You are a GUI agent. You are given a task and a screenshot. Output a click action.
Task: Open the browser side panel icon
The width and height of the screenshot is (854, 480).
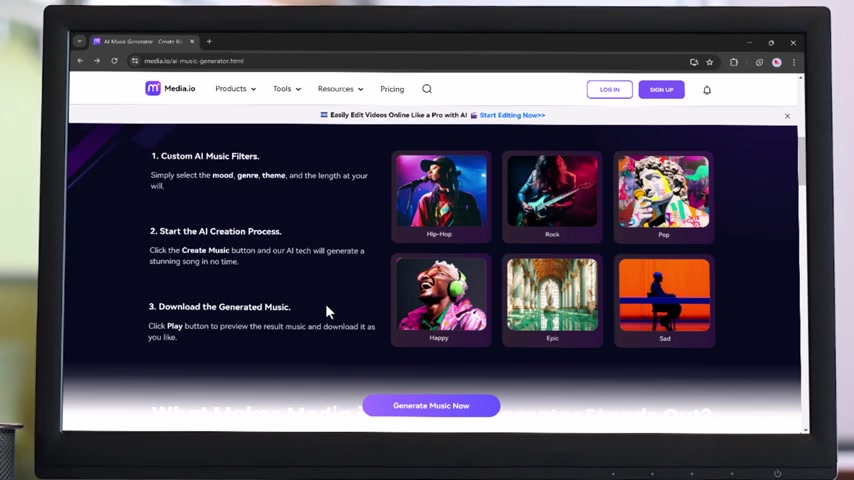click(x=759, y=63)
